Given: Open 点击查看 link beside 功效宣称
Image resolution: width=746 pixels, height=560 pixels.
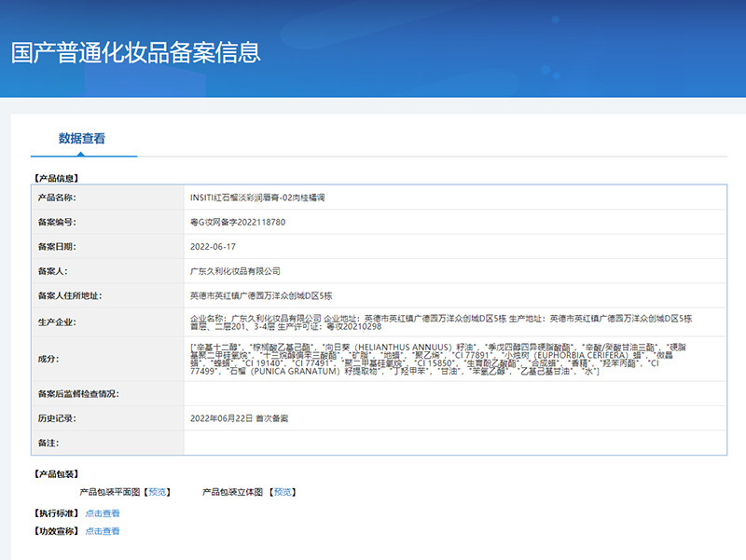Looking at the screenshot, I should point(103,531).
